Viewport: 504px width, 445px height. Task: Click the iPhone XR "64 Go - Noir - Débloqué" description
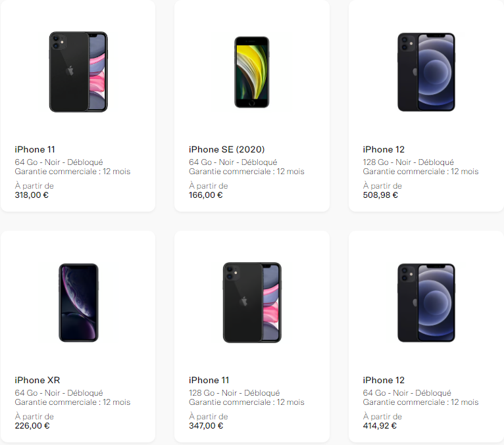point(59,393)
